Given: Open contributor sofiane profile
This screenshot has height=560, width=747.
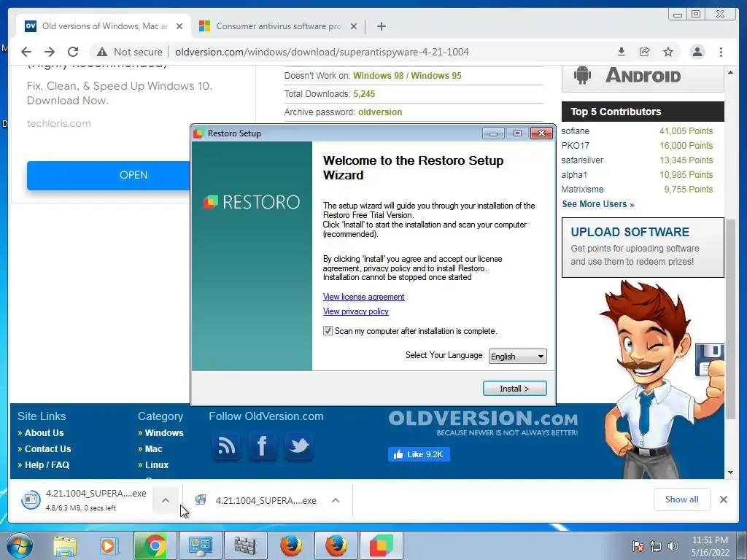Looking at the screenshot, I should click(575, 131).
